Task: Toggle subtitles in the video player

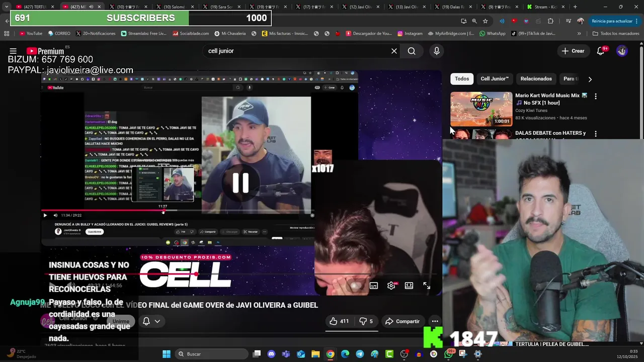Action: tap(374, 286)
